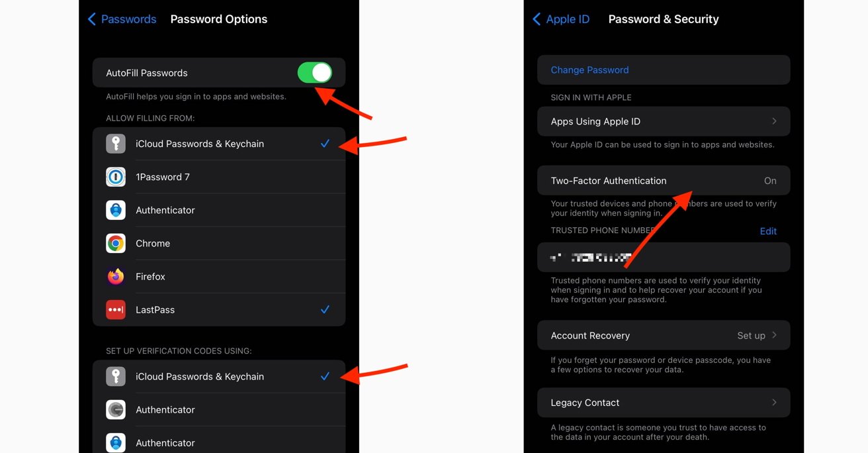This screenshot has height=453, width=868.
Task: Uncheck LastPass checkmark for filling
Action: [325, 309]
